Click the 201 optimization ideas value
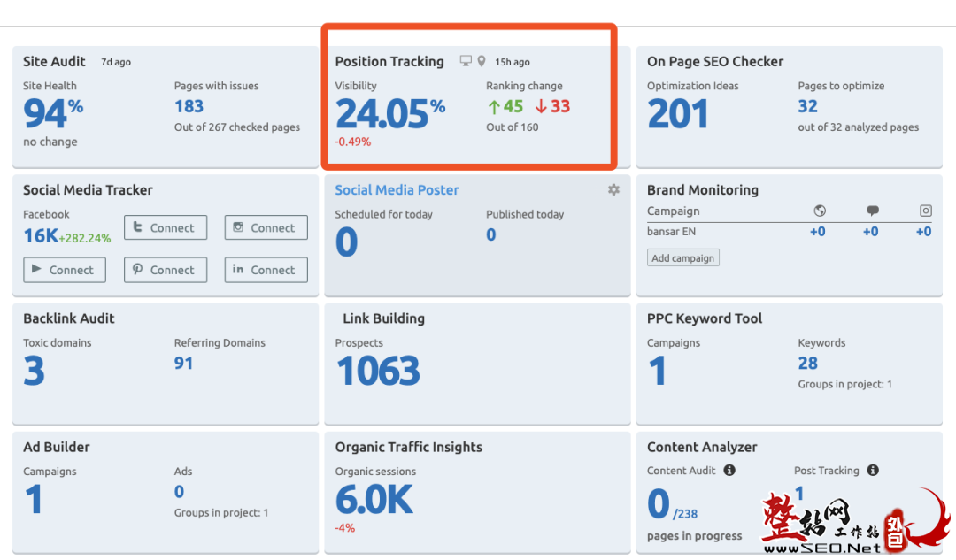The image size is (956, 560). (678, 114)
